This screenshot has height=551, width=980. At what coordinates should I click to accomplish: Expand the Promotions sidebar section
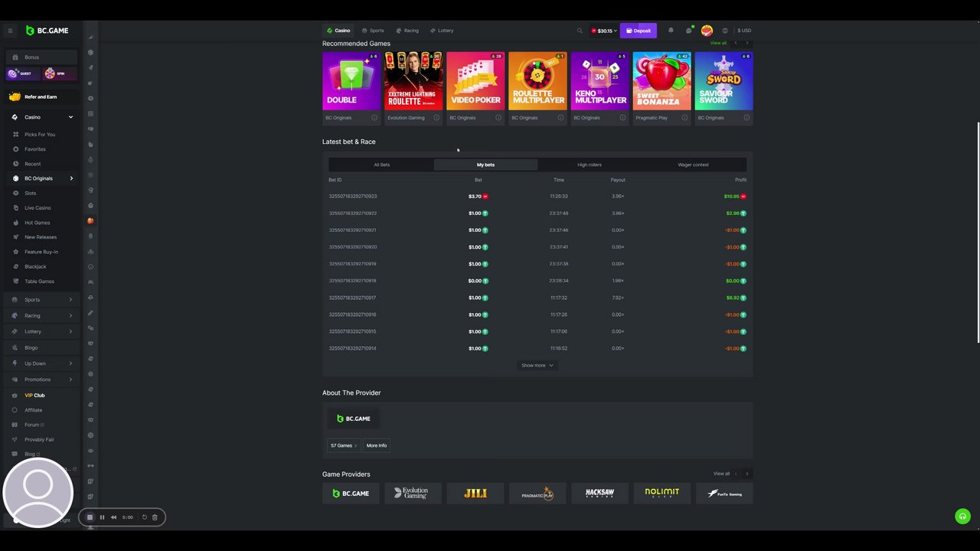[70, 380]
